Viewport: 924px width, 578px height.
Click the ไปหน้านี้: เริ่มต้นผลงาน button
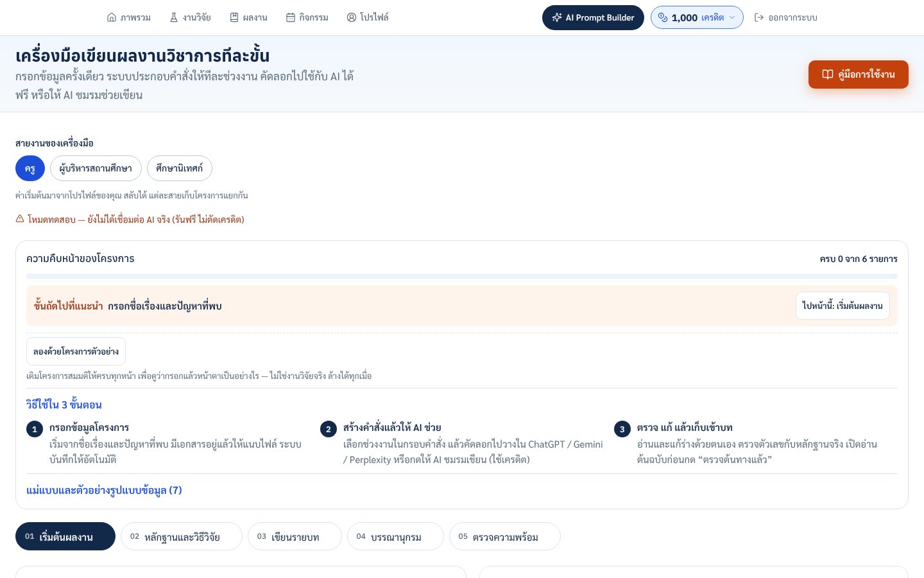(x=843, y=306)
